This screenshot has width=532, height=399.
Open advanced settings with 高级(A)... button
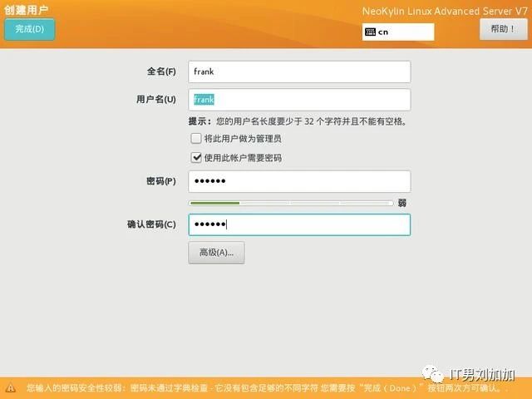(216, 253)
